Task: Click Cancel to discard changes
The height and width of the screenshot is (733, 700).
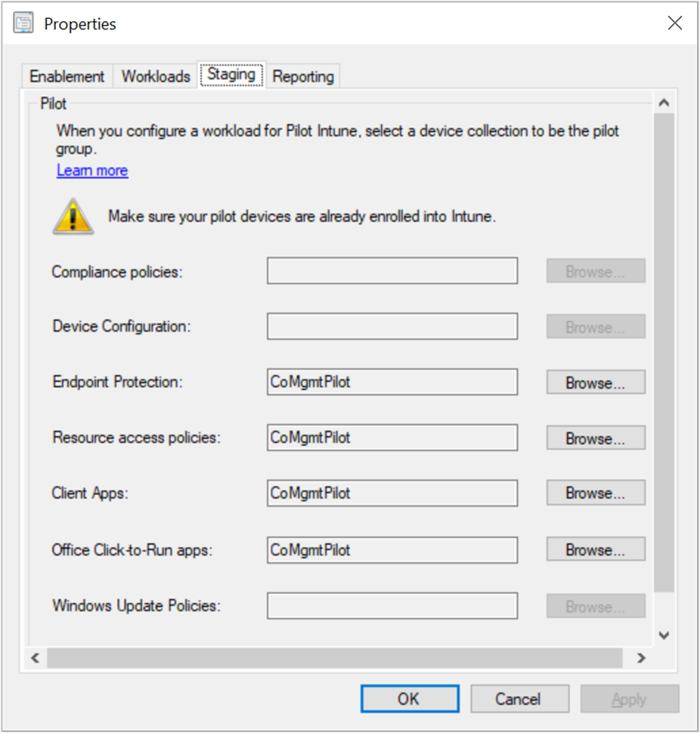Action: click(519, 698)
